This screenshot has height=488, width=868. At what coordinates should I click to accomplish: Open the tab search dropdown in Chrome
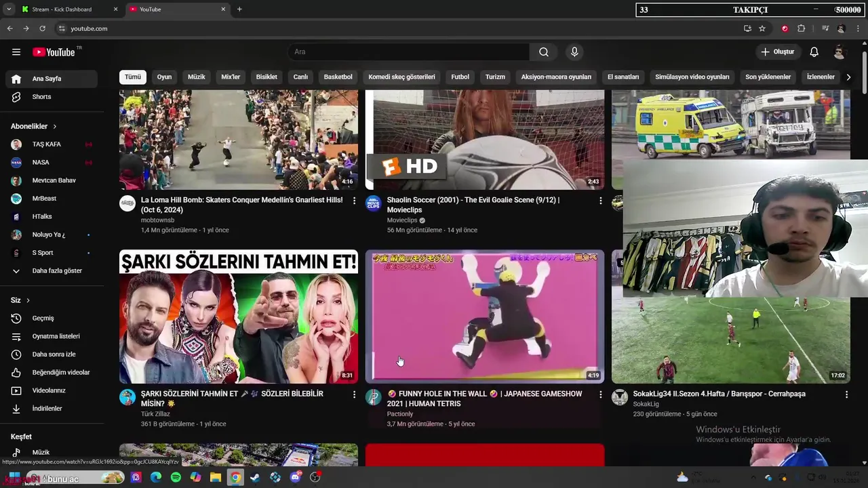(8, 9)
